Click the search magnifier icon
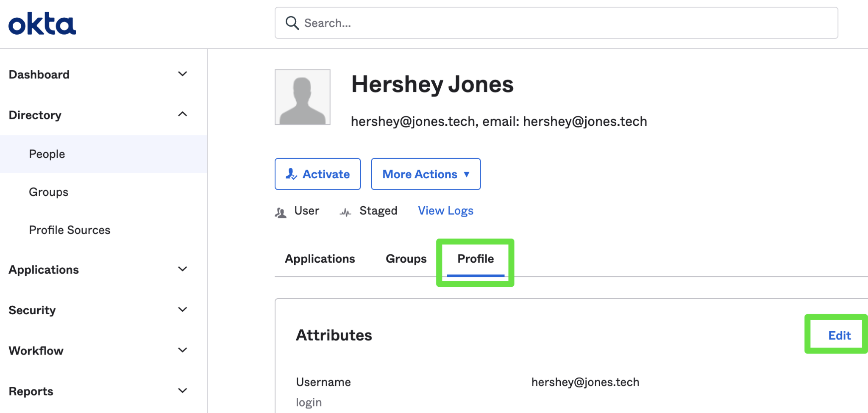 (x=292, y=23)
